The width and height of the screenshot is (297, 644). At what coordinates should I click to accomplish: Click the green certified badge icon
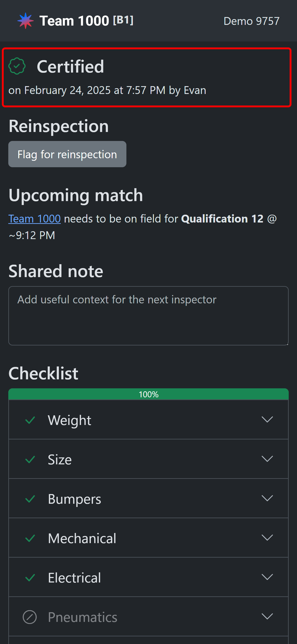[x=17, y=66]
